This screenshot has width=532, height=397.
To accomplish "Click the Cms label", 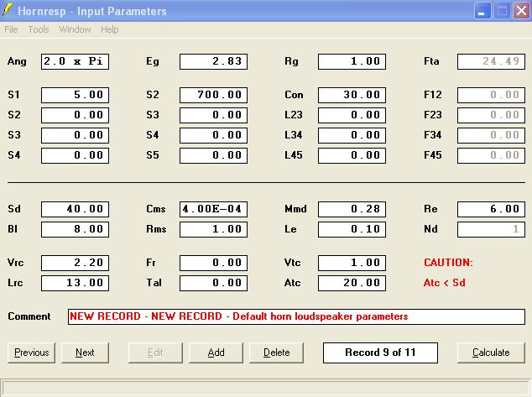I will pyautogui.click(x=156, y=209).
